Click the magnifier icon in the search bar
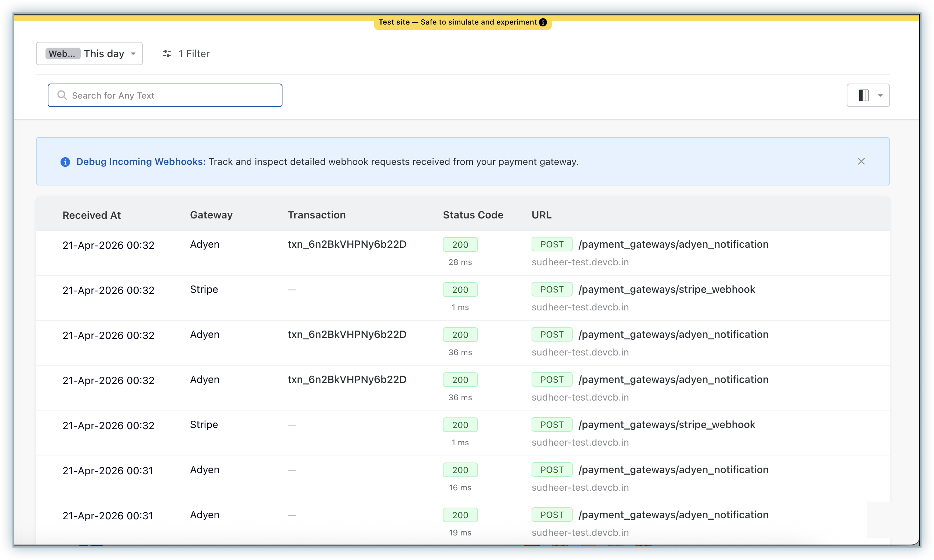Viewport: 934px width, 560px height. click(x=62, y=95)
